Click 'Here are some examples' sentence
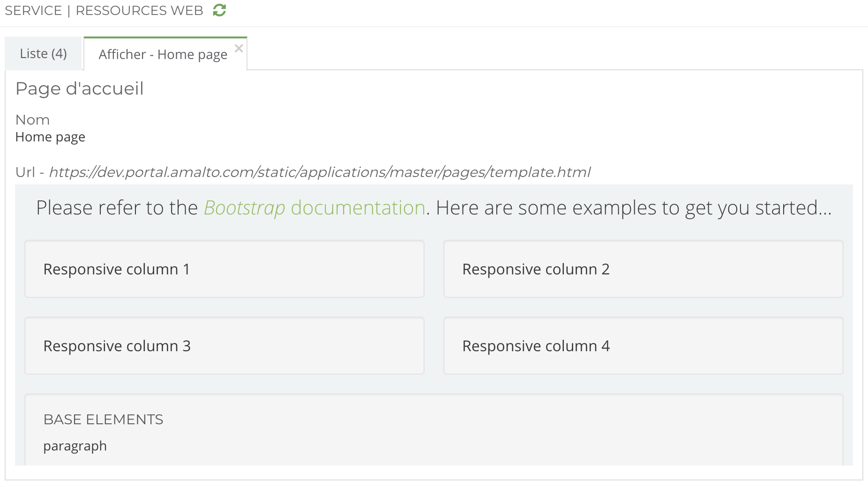The height and width of the screenshot is (487, 868). click(633, 208)
